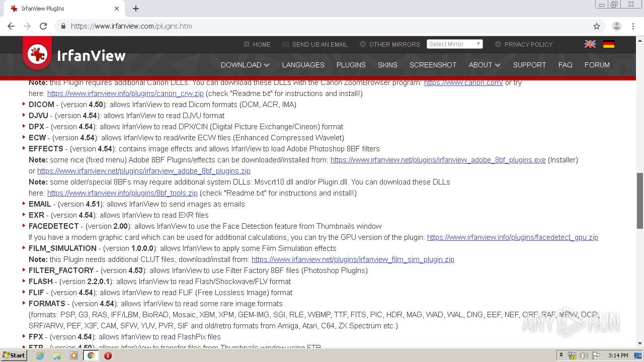Switch to German with the German flag

click(609, 44)
